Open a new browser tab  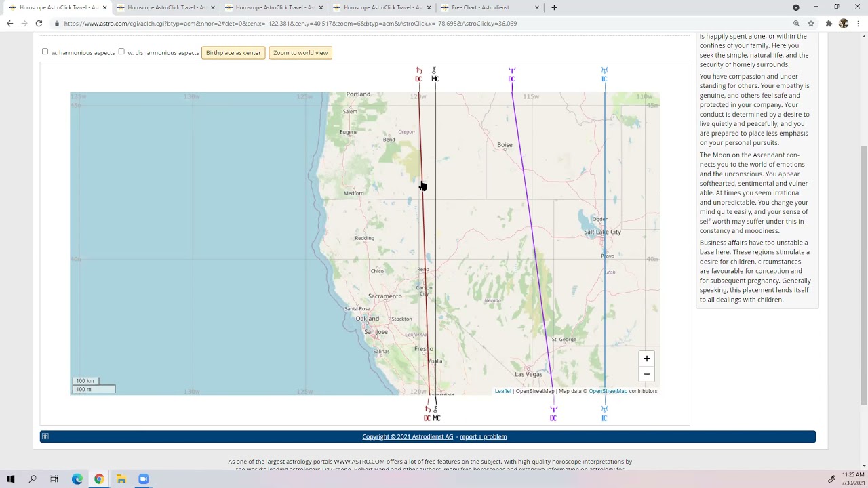(554, 7)
